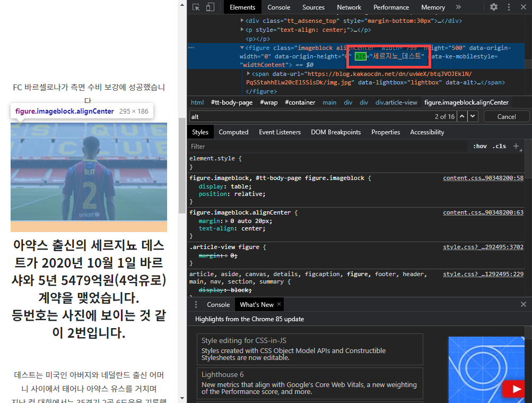Expand the text-align center paragraph node

(242, 30)
